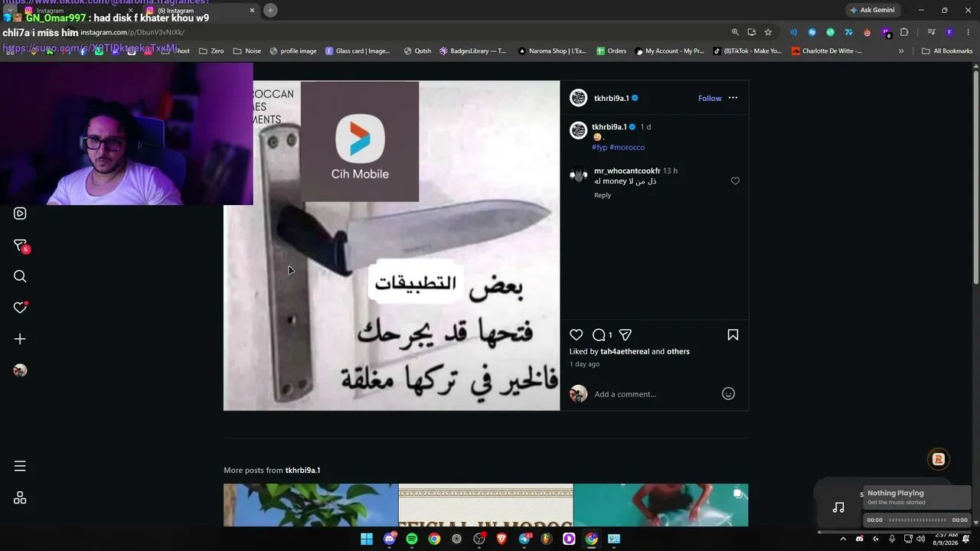
Task: Open the profile image bookmark
Action: [293, 51]
